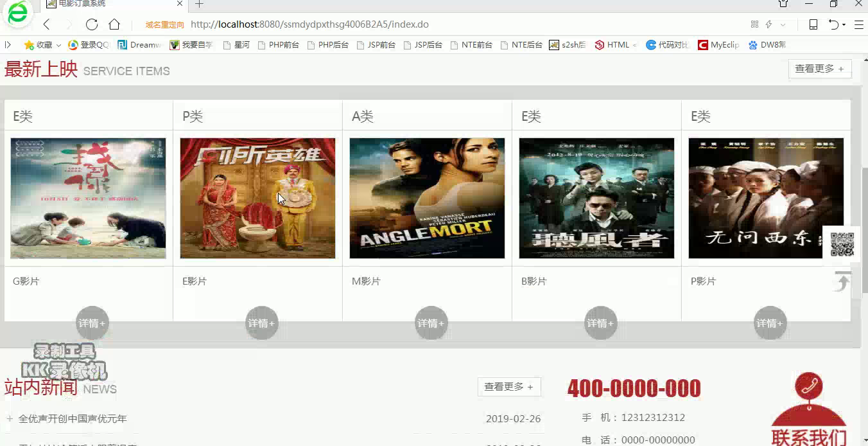The height and width of the screenshot is (446, 868).
Task: Click the G影片 title text
Action: click(x=26, y=281)
